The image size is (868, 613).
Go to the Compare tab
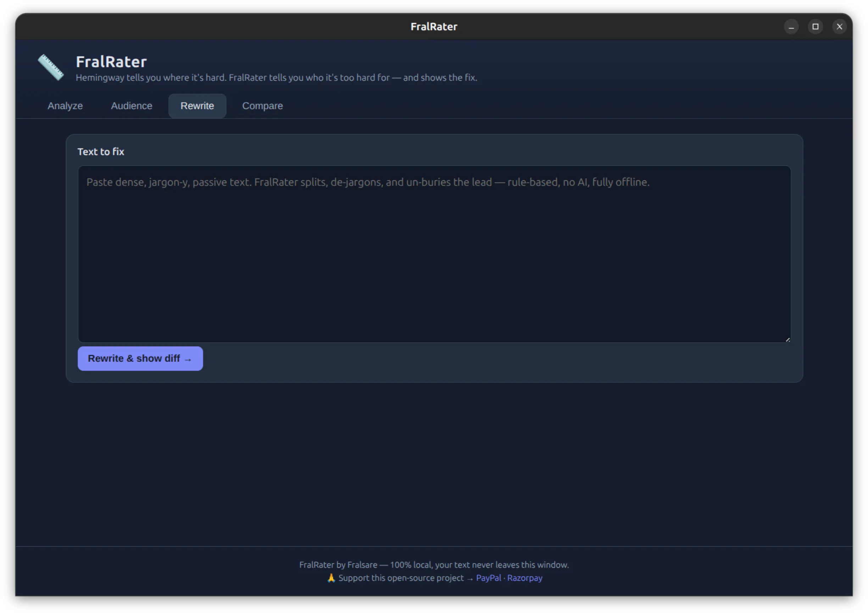click(262, 106)
